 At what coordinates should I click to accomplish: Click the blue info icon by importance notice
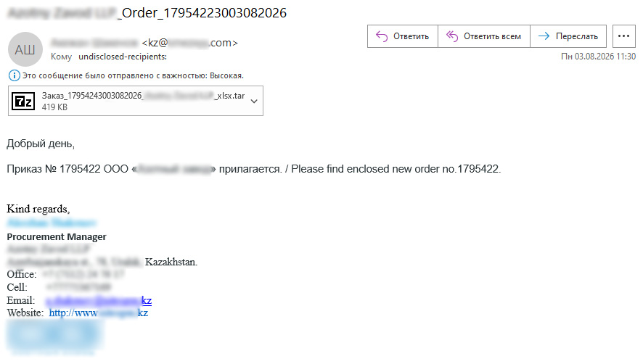[x=14, y=75]
